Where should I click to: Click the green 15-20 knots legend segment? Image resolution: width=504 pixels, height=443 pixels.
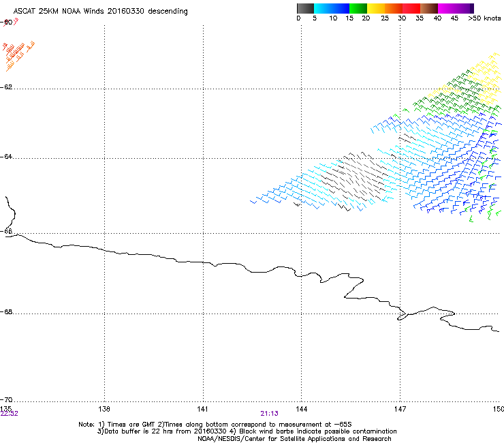[x=358, y=8]
